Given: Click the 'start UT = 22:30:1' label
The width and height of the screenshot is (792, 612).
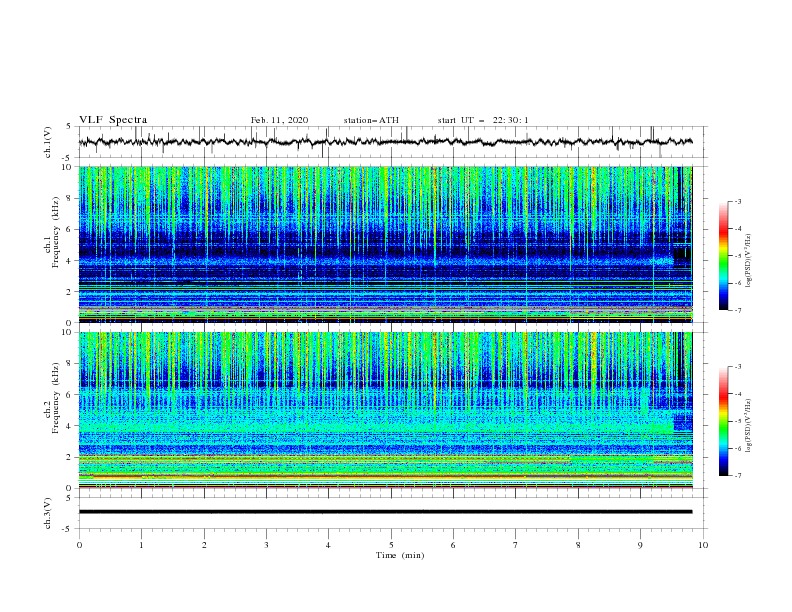Looking at the screenshot, I should 483,120.
